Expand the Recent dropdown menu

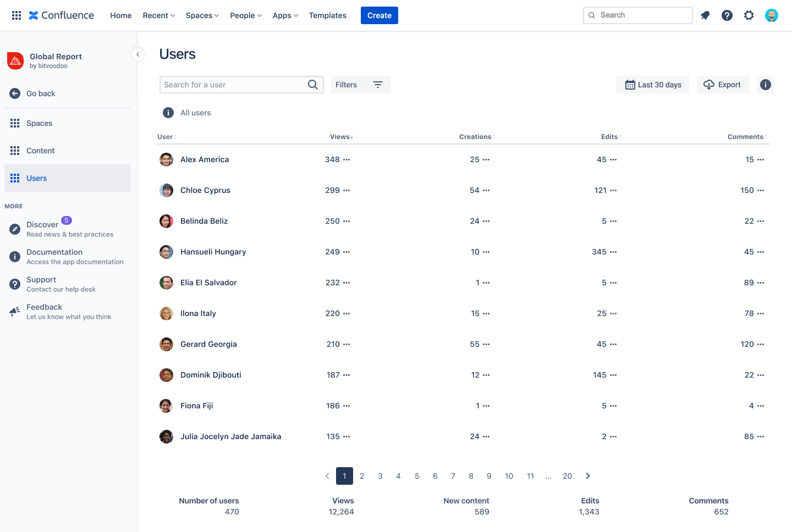click(158, 15)
